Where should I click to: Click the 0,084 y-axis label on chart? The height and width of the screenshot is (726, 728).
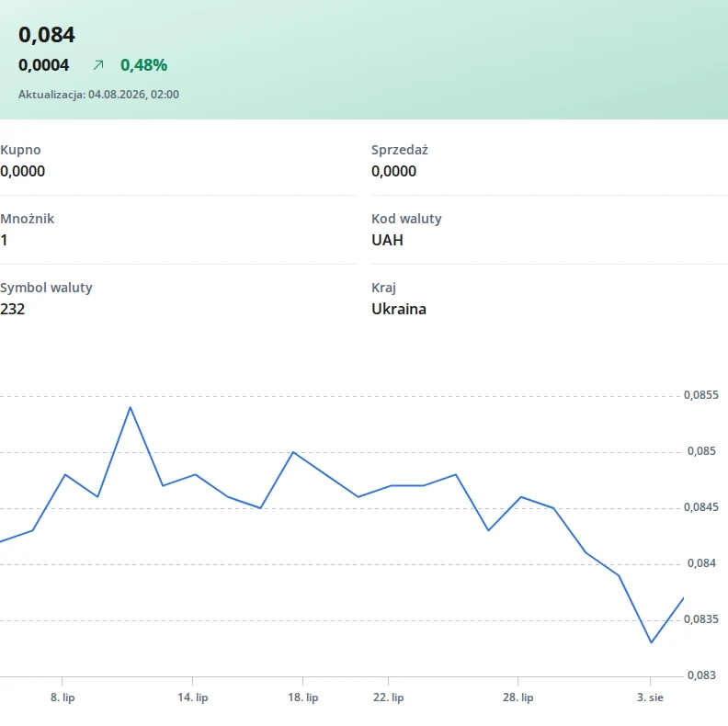pos(701,563)
